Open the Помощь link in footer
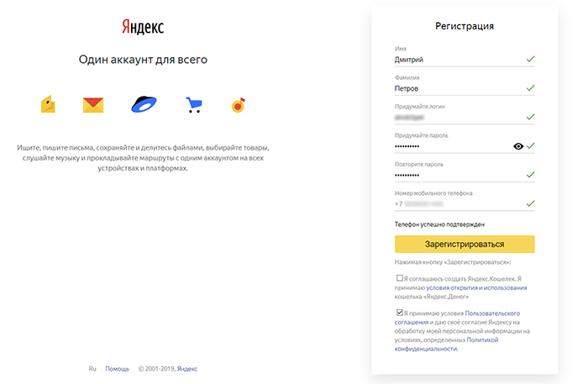The height and width of the screenshot is (384, 588). tap(117, 369)
